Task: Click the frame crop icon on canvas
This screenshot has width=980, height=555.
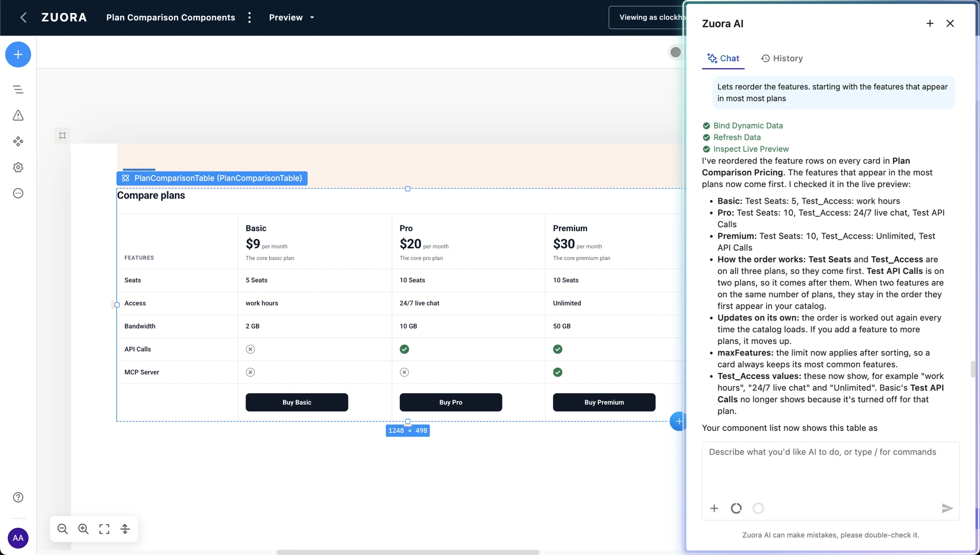Action: pyautogui.click(x=62, y=135)
